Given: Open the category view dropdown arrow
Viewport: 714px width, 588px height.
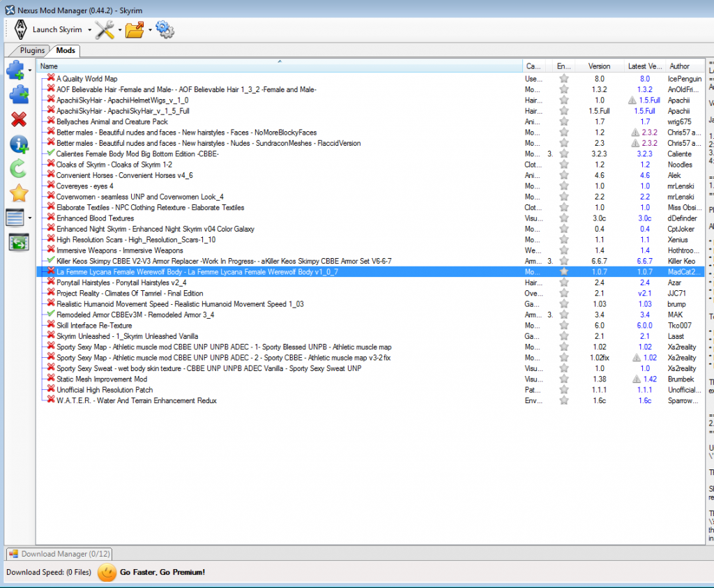Looking at the screenshot, I should (30, 218).
